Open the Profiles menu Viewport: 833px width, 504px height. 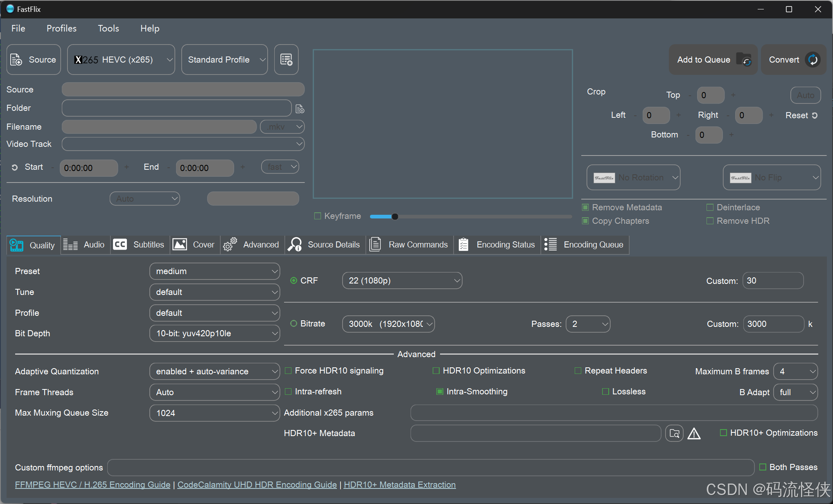coord(61,28)
